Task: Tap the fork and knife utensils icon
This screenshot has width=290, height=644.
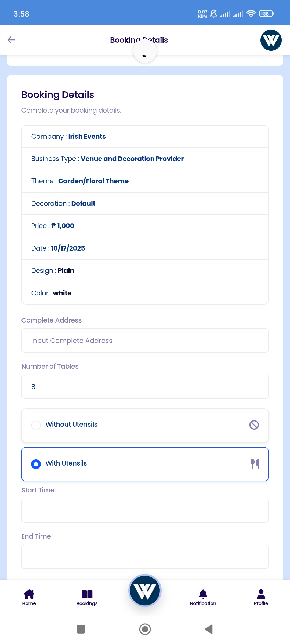Action: pos(255,464)
